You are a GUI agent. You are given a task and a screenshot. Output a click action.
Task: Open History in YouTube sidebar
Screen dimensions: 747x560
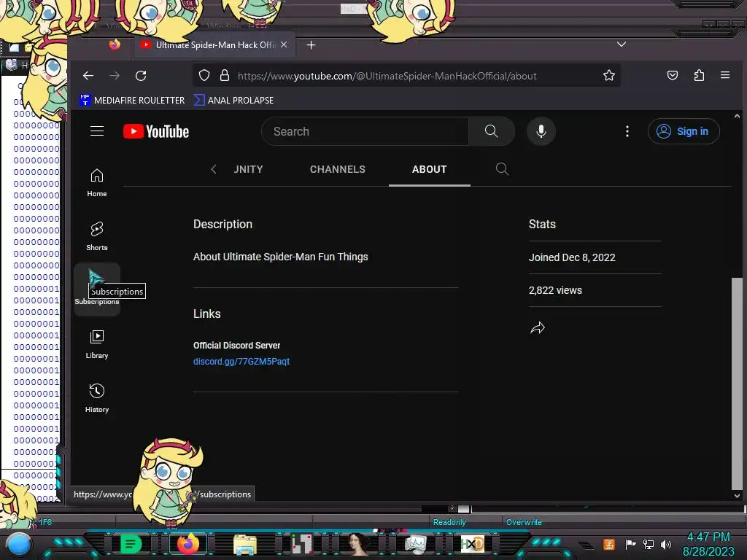tap(97, 398)
